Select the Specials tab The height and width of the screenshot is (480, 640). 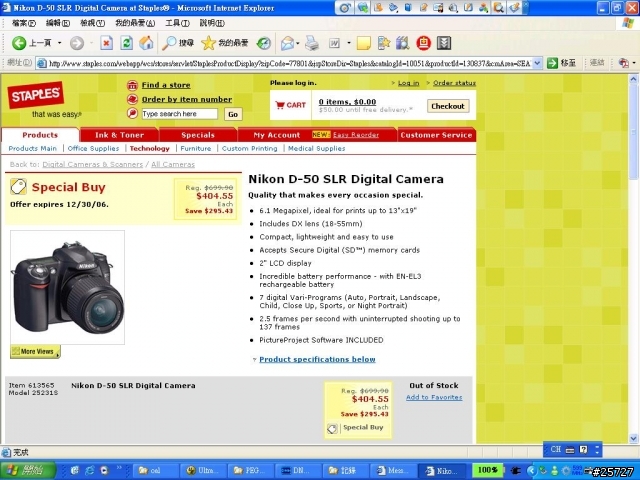(198, 135)
